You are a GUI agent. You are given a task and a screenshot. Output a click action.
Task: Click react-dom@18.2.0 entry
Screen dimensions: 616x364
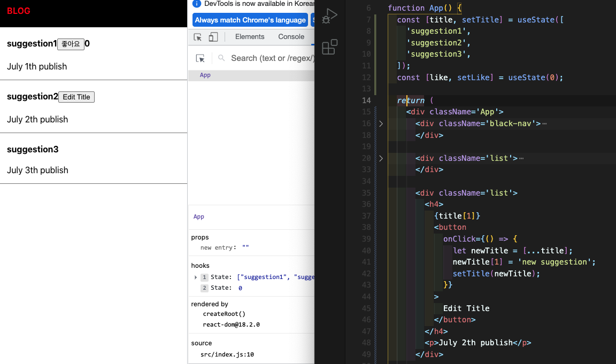231,324
